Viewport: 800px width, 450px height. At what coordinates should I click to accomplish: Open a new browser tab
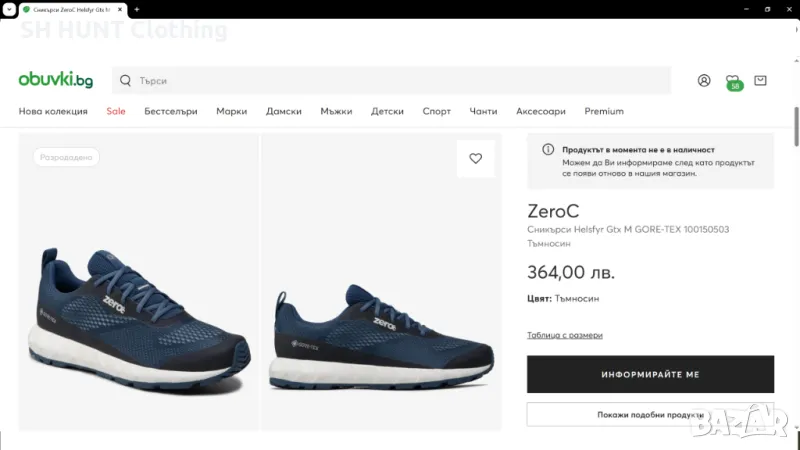pos(137,9)
